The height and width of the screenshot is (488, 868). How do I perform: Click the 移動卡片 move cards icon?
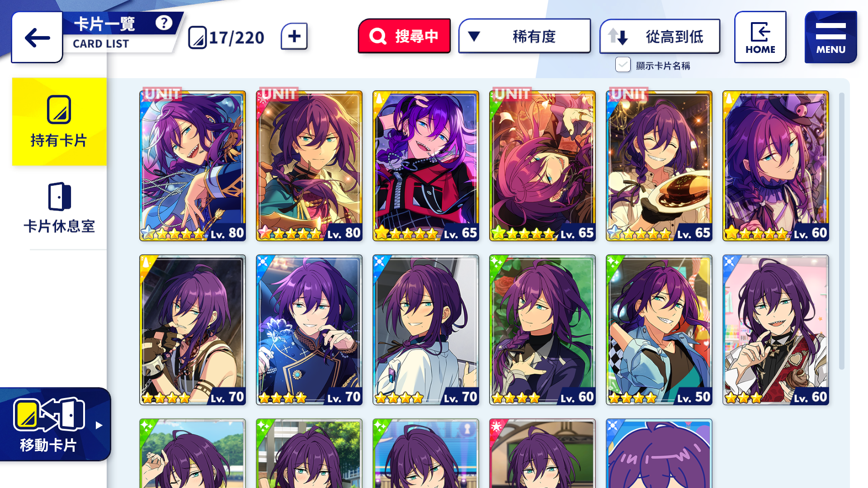pos(49,414)
